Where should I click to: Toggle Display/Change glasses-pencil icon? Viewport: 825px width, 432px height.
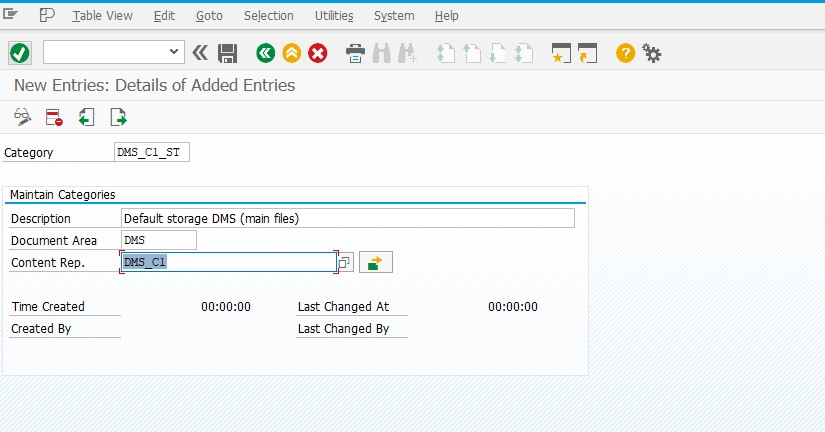pos(22,117)
